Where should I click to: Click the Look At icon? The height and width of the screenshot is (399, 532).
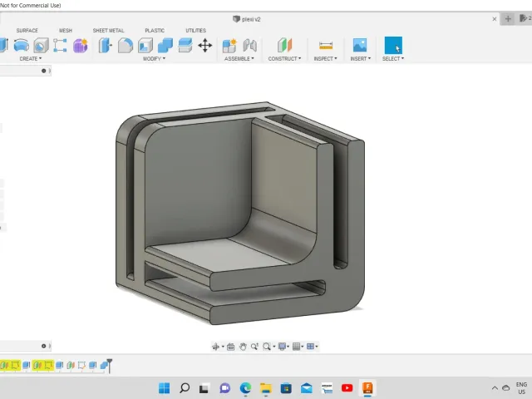[x=231, y=347]
